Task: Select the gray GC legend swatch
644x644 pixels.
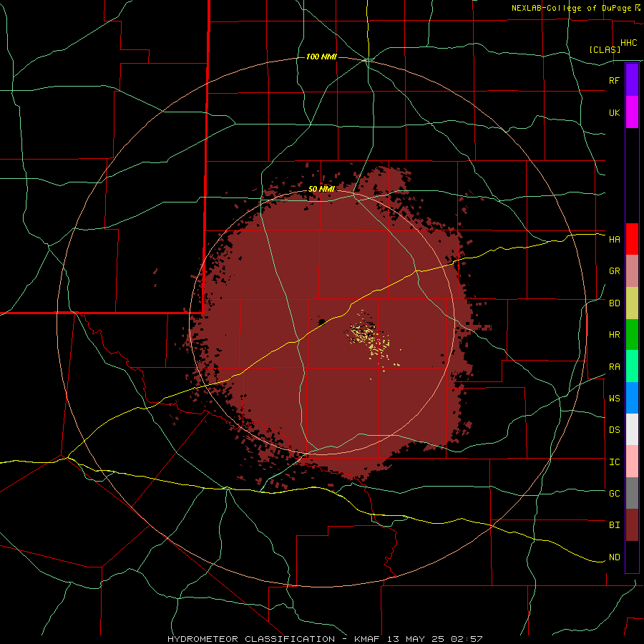Action: tap(632, 493)
